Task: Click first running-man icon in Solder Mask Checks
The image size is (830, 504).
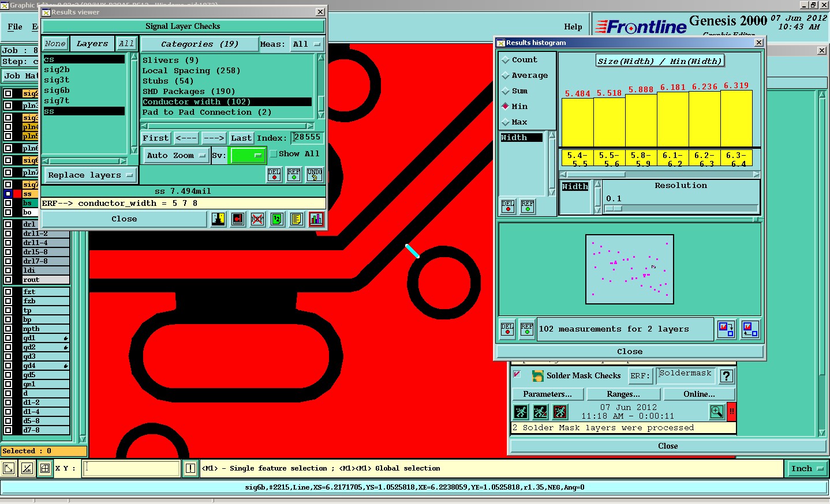Action: pyautogui.click(x=521, y=412)
